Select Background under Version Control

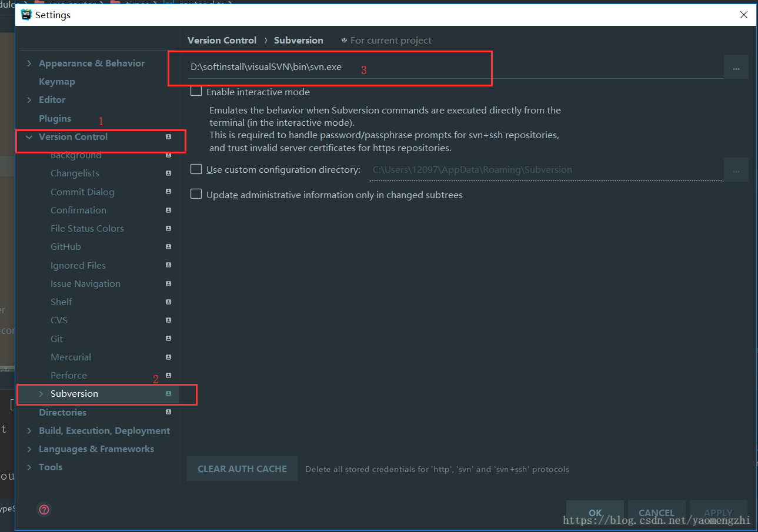click(76, 155)
